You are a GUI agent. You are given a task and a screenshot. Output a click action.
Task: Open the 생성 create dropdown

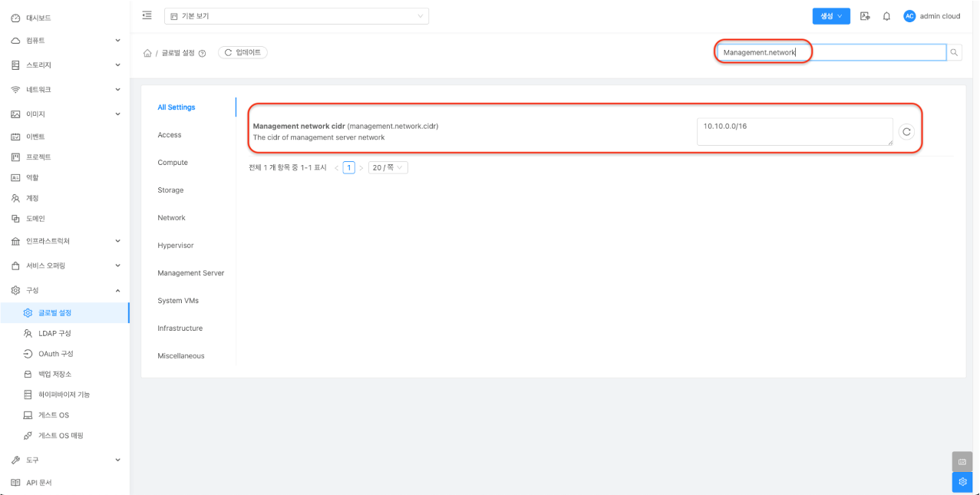(x=831, y=16)
